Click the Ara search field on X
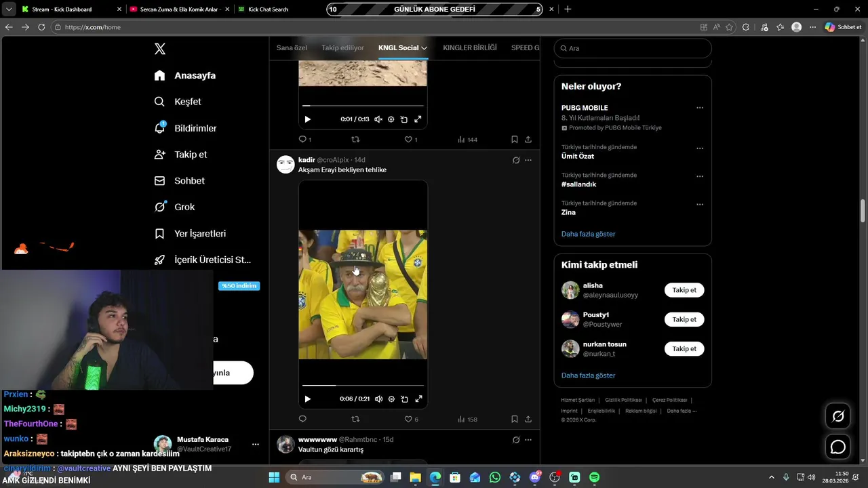This screenshot has height=488, width=868. [x=633, y=48]
